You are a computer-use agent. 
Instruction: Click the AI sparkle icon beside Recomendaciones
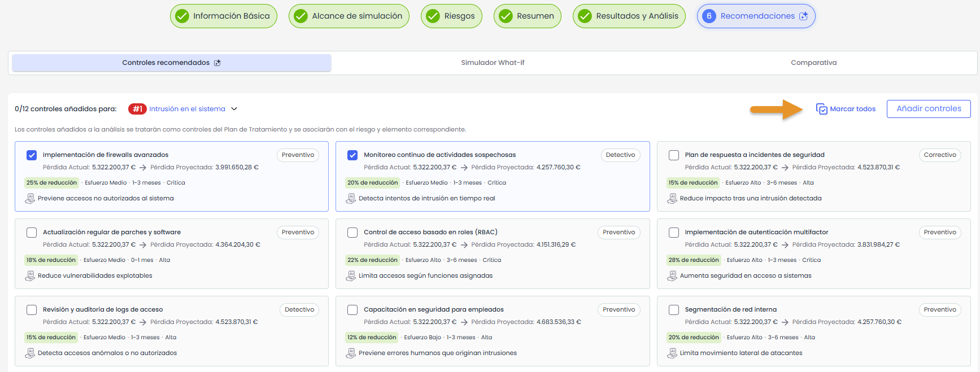point(804,16)
